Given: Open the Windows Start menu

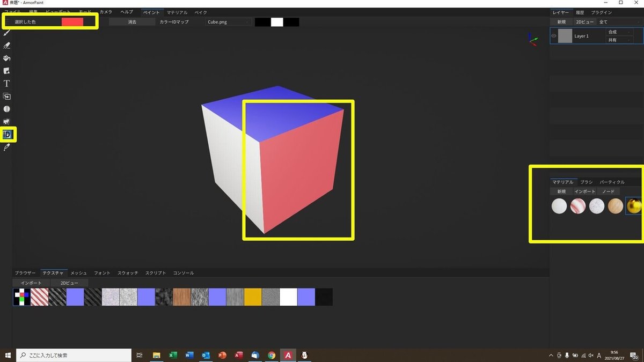Looking at the screenshot, I should [8, 355].
